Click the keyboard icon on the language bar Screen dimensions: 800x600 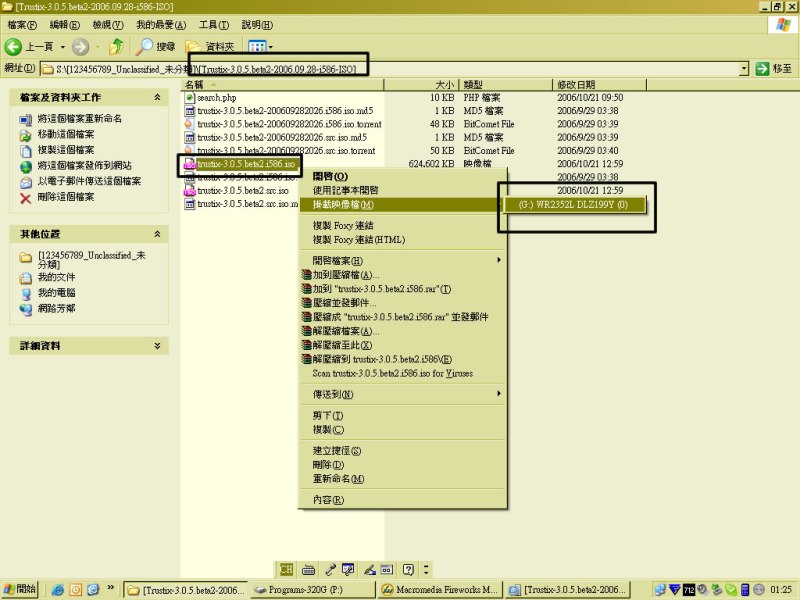[308, 569]
